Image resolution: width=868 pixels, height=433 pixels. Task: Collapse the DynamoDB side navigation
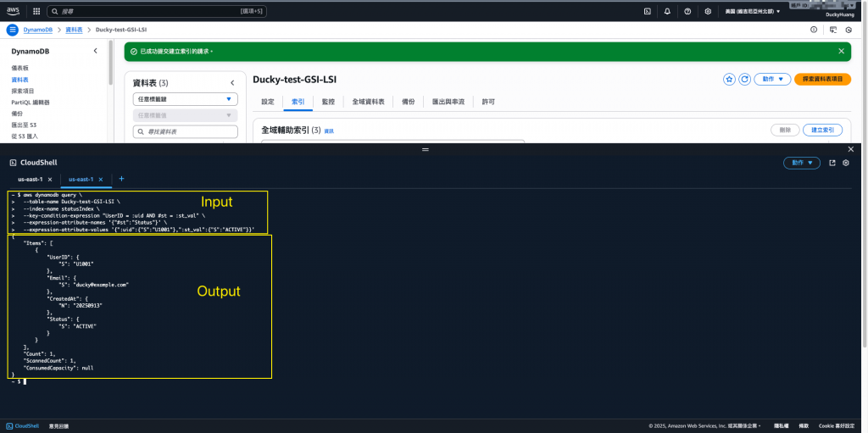click(x=95, y=51)
